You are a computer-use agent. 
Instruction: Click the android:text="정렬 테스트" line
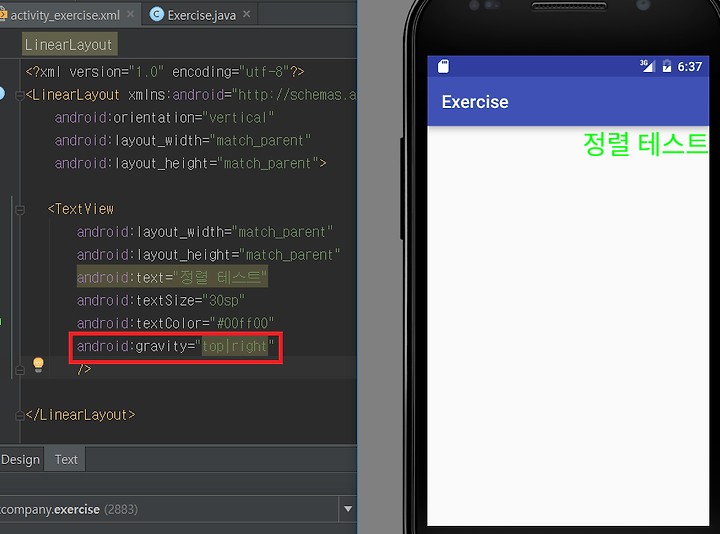tap(172, 277)
